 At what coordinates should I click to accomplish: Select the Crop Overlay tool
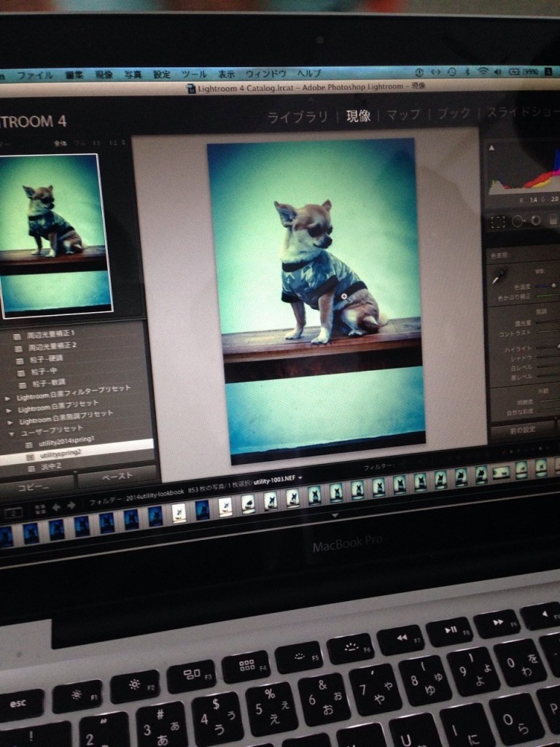[499, 222]
